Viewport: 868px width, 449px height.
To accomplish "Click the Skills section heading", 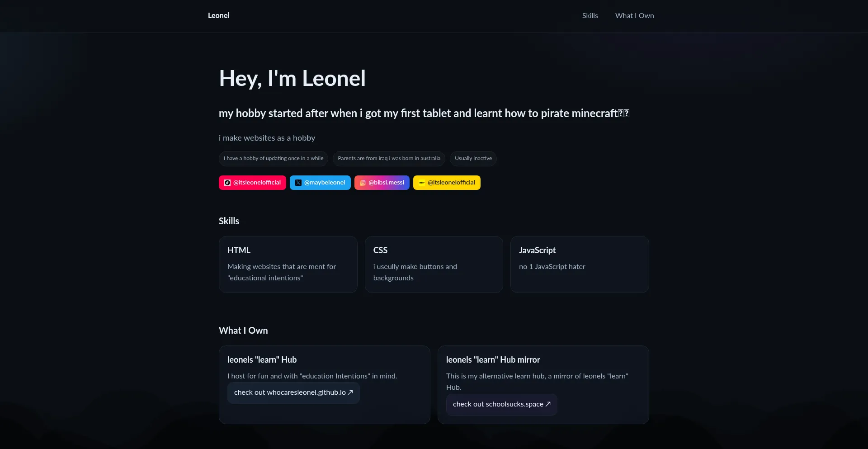I will point(229,221).
